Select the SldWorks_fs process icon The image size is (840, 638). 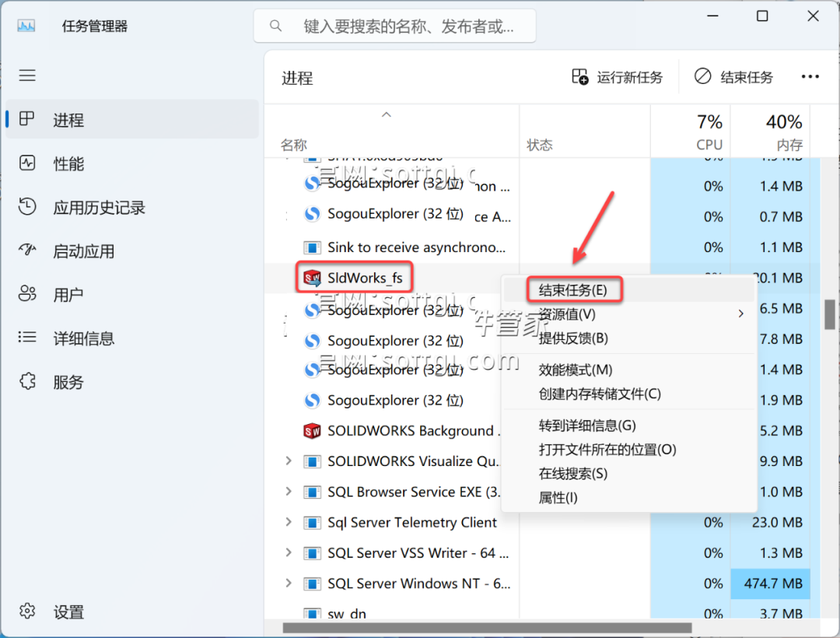pyautogui.click(x=312, y=278)
